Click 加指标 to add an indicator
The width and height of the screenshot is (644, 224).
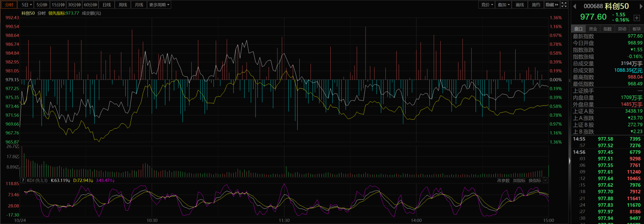click(519, 180)
